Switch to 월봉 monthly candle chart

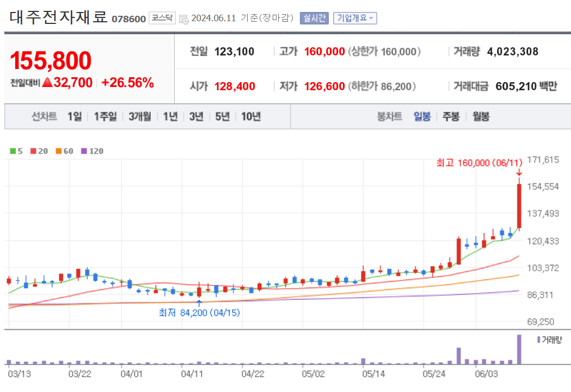[481, 116]
